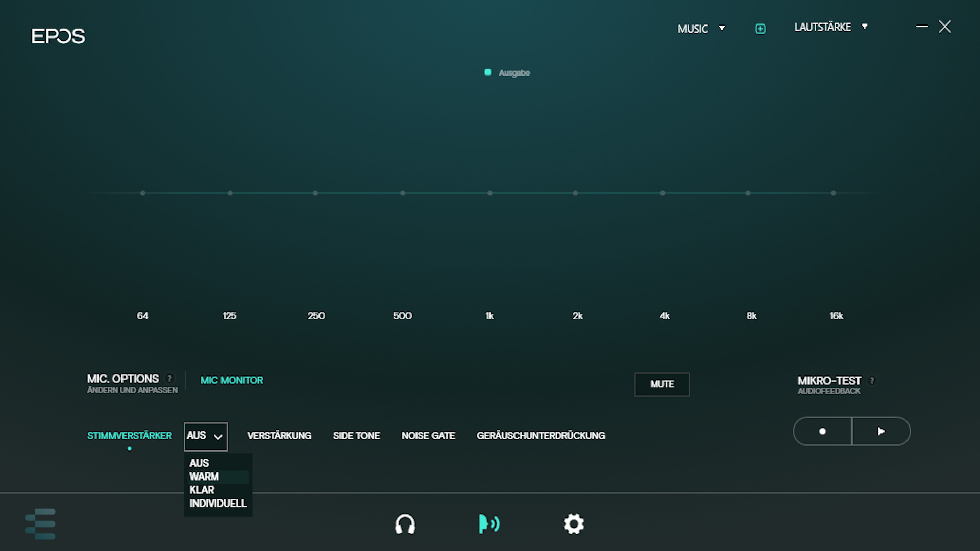Click the 1k equalizer band point
This screenshot has width=980, height=551.
[x=490, y=193]
